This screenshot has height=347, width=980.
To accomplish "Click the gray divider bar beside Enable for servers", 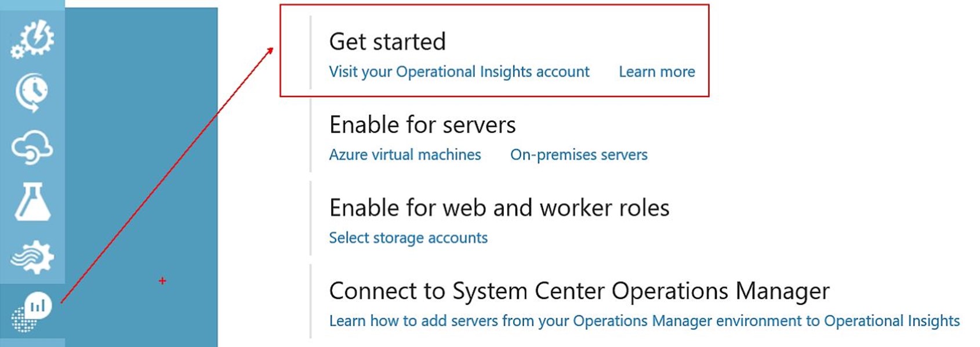I will coord(311,135).
